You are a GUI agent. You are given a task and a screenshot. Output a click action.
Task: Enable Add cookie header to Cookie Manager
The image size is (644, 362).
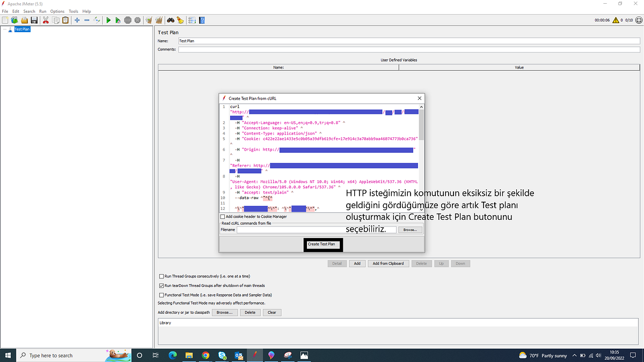tap(222, 217)
